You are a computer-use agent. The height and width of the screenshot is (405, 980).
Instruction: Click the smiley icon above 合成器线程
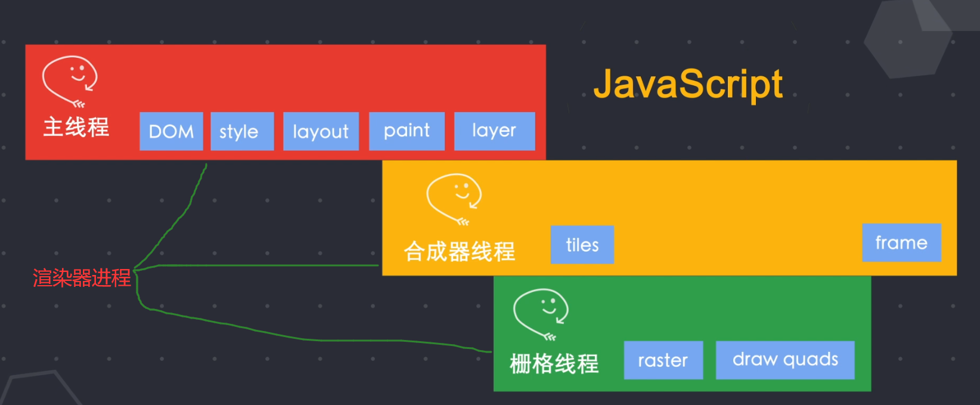pos(454,200)
